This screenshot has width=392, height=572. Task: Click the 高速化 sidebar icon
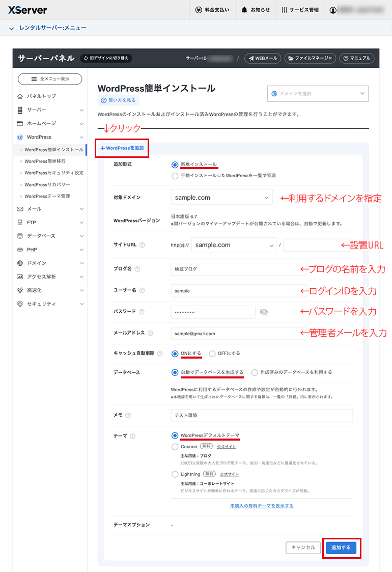point(20,290)
